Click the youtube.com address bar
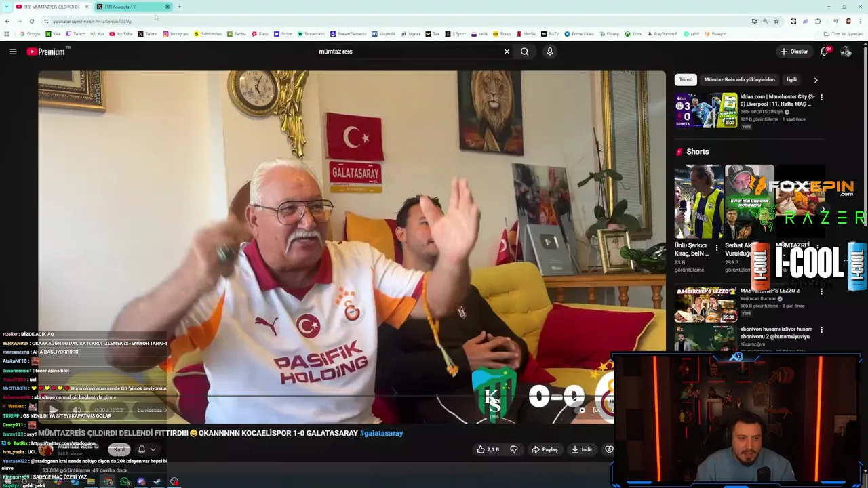 tap(393, 21)
